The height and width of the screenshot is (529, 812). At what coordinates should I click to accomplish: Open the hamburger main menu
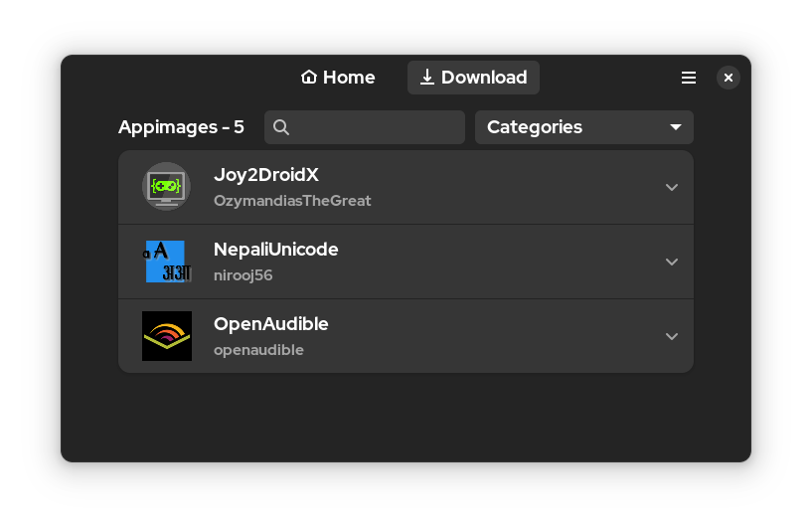click(x=688, y=78)
